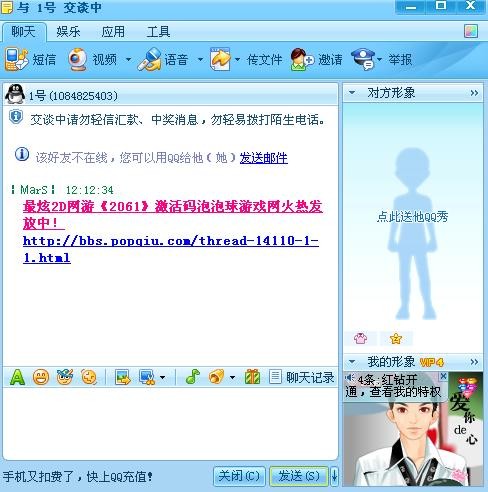Viewport: 488px width, 492px height.
Task: Switch to the 娱乐 tab
Action: pyautogui.click(x=68, y=32)
